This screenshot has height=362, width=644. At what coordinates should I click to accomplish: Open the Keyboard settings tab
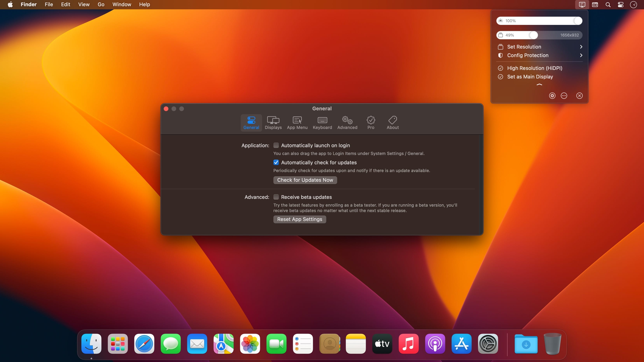pos(322,122)
